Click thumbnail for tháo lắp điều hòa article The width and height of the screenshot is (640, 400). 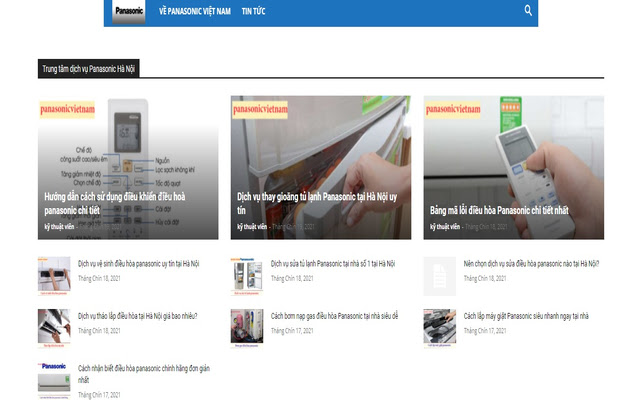click(x=54, y=328)
